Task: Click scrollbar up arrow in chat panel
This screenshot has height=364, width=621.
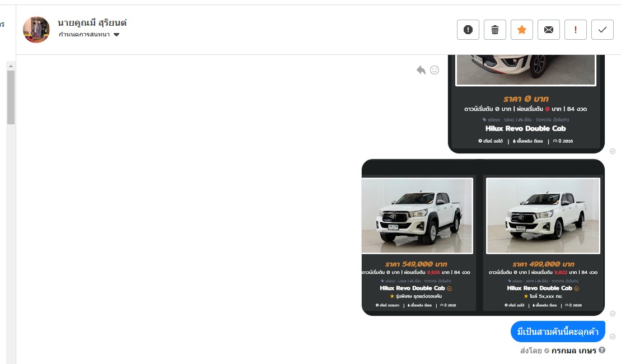Action: (x=11, y=66)
